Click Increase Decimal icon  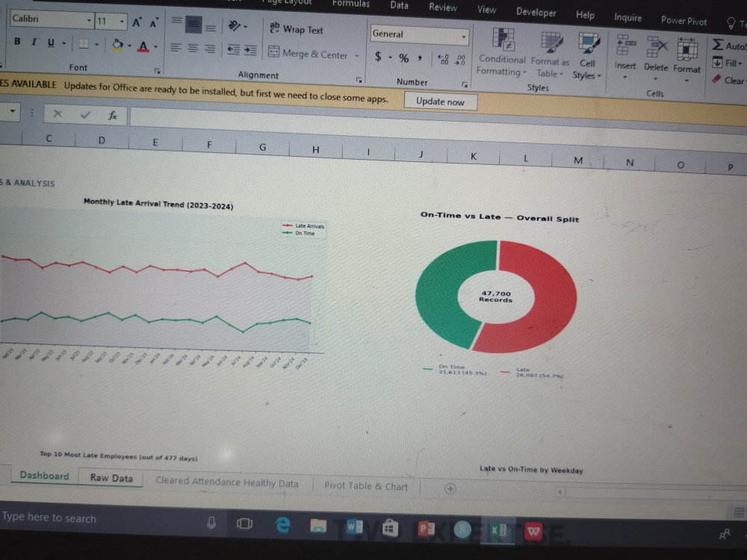[x=443, y=60]
